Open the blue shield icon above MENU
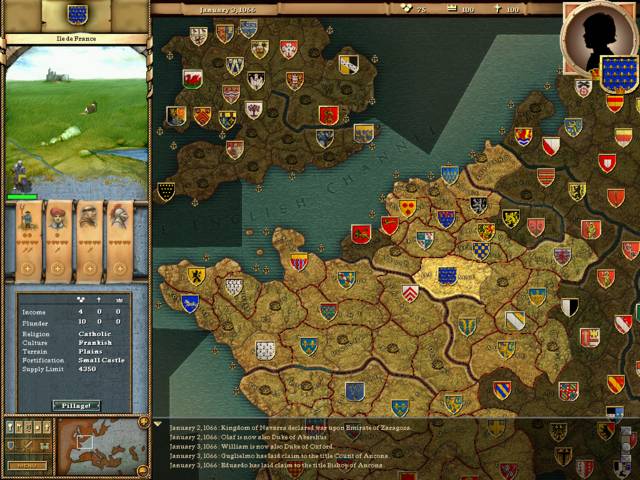Image resolution: width=640 pixels, height=480 pixels. click(x=11, y=445)
